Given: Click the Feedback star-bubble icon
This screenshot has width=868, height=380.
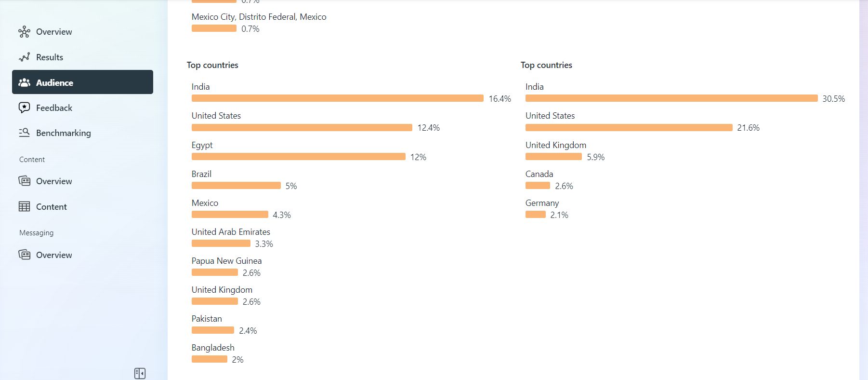Looking at the screenshot, I should [x=24, y=108].
